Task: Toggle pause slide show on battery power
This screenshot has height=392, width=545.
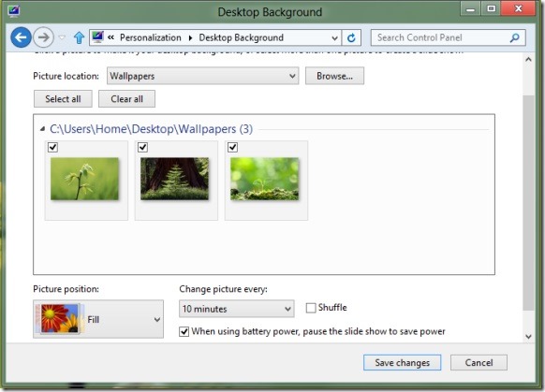Action: 184,331
